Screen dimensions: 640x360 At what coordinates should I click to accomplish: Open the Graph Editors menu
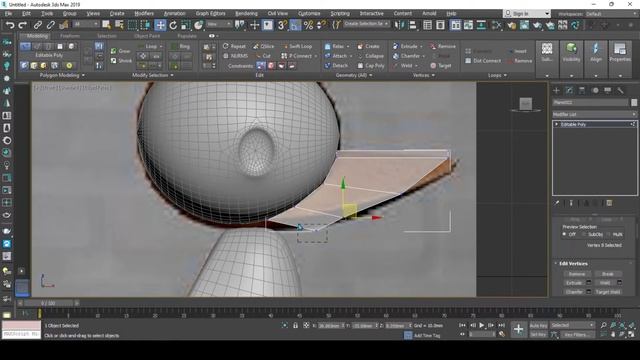[x=211, y=13]
